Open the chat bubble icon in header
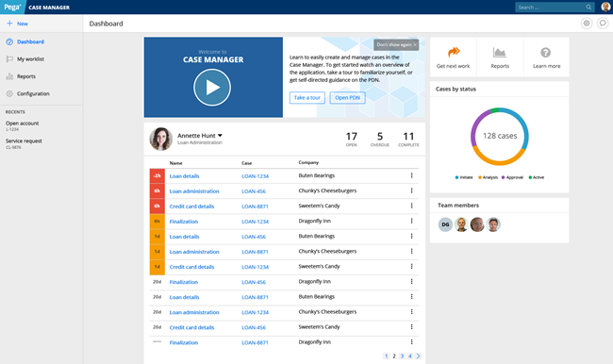This screenshot has width=613, height=364. (x=603, y=24)
